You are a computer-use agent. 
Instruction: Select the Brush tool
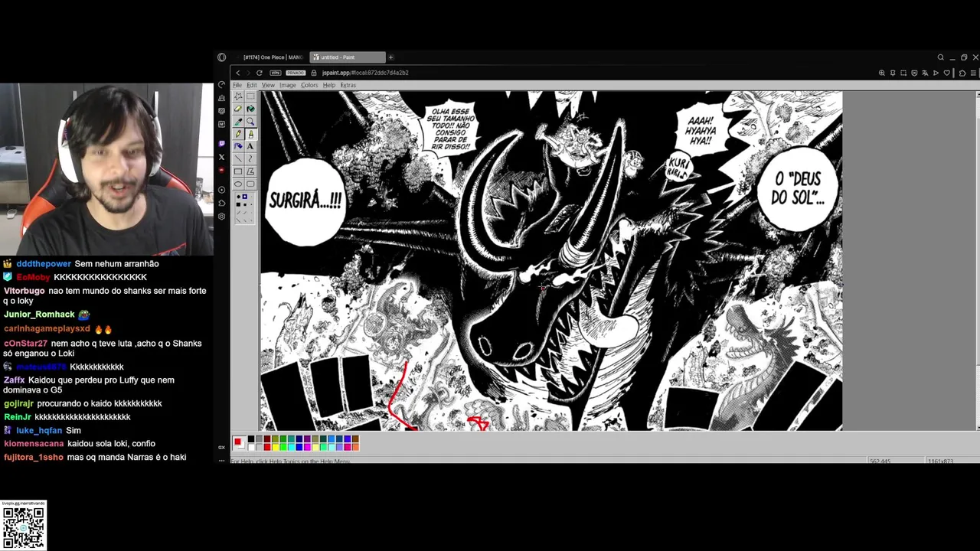(250, 134)
